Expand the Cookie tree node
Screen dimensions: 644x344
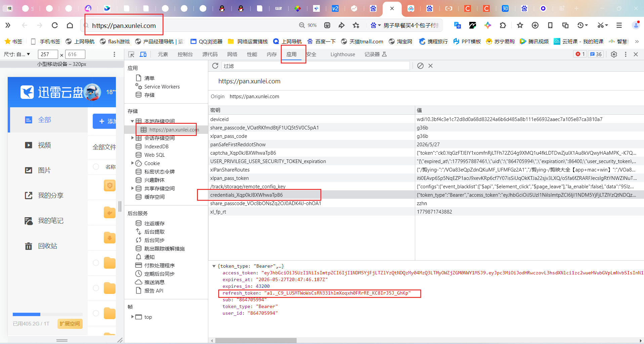[x=132, y=163]
